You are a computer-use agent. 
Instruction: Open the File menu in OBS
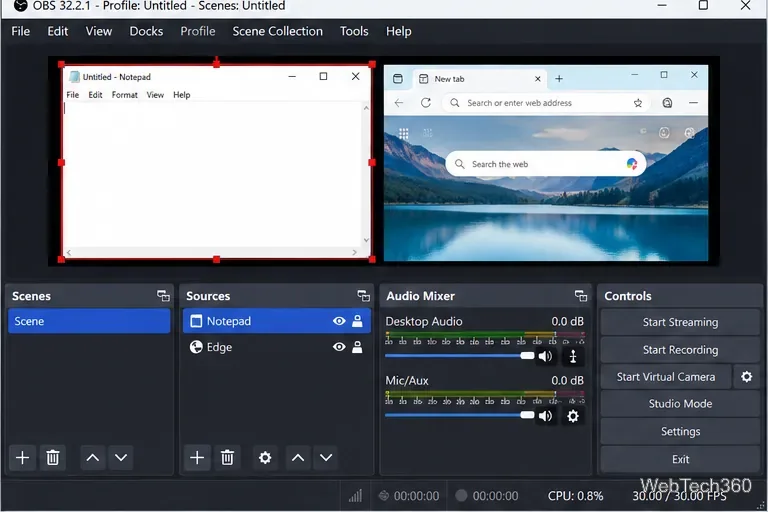point(21,31)
